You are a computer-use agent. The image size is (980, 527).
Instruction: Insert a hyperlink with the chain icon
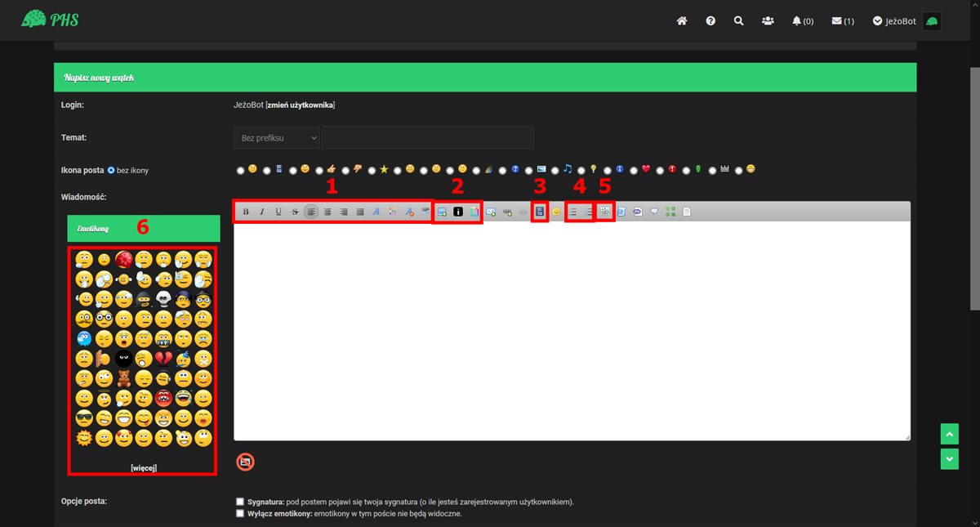pos(507,212)
